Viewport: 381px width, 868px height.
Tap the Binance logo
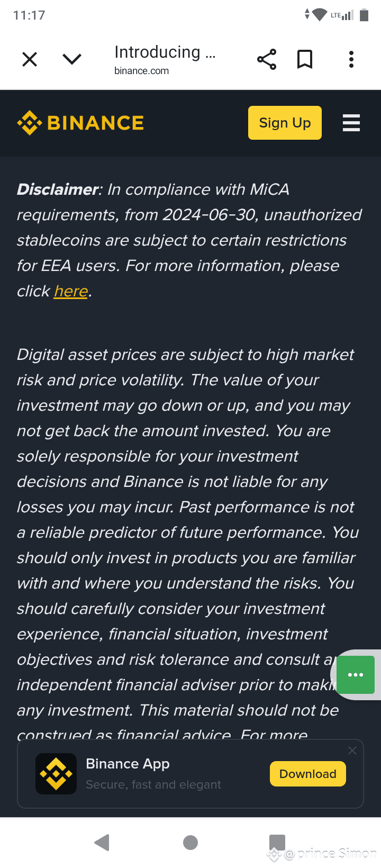click(80, 123)
